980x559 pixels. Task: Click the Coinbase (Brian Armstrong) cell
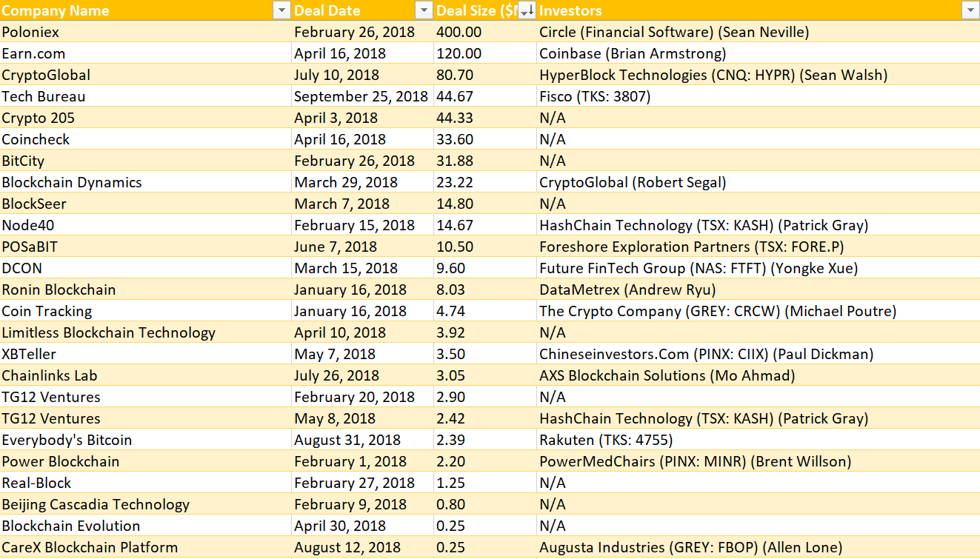(x=759, y=53)
